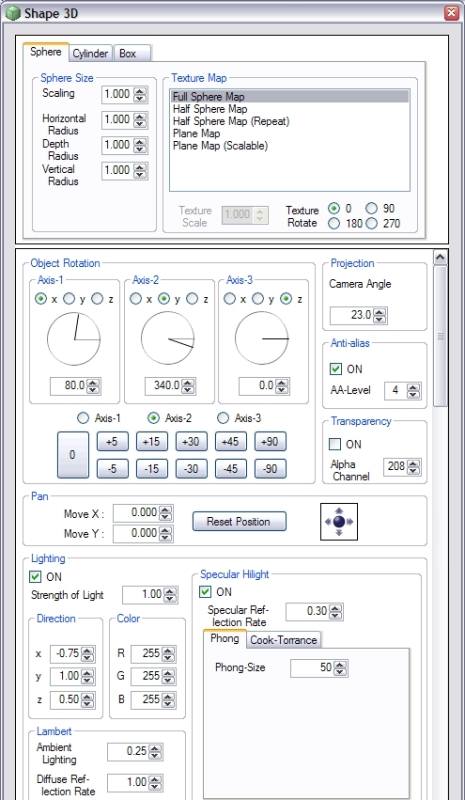
Task: Click the Camera Angle spinner arrows
Action: (x=379, y=315)
